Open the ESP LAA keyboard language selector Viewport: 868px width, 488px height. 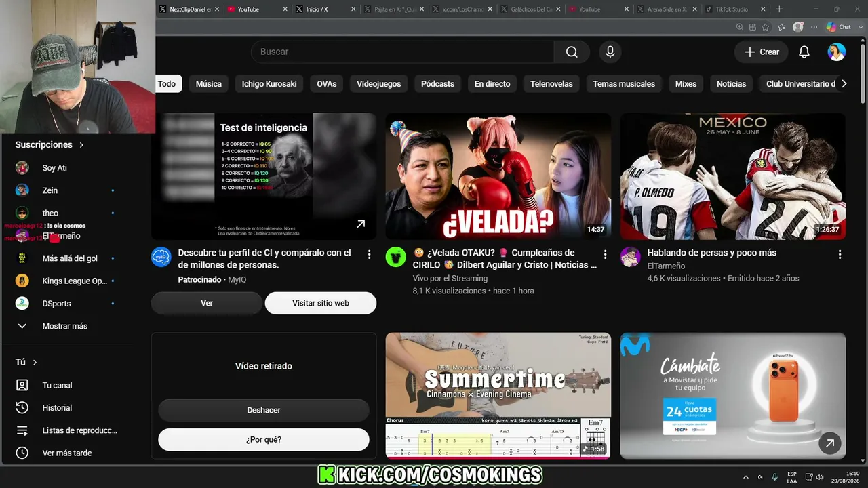(792, 477)
